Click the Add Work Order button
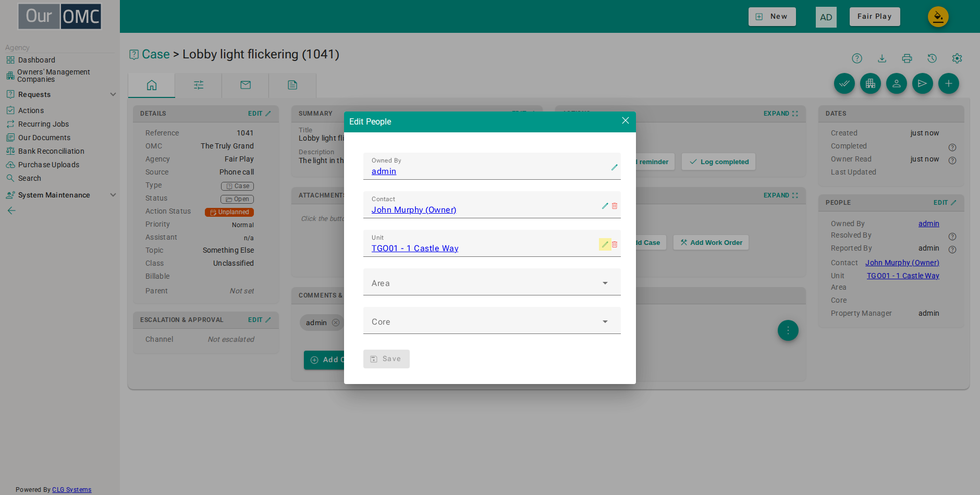Image resolution: width=980 pixels, height=495 pixels. tap(711, 242)
